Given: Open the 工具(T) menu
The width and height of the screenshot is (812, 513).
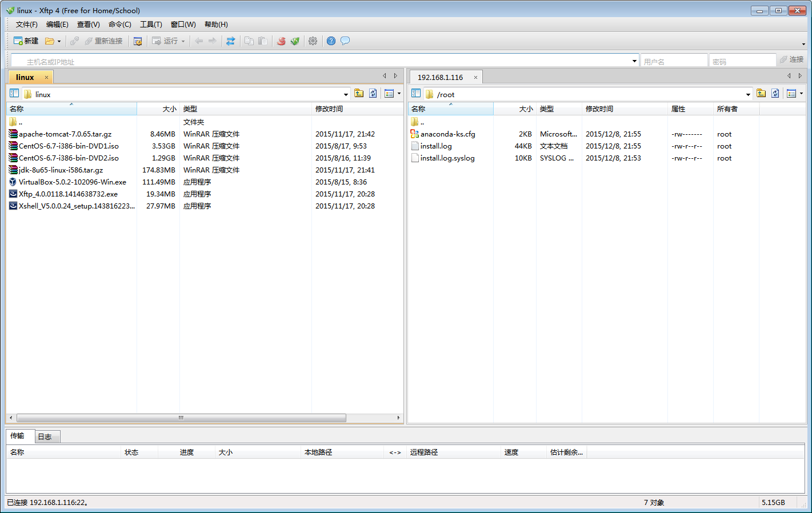Looking at the screenshot, I should coord(151,25).
